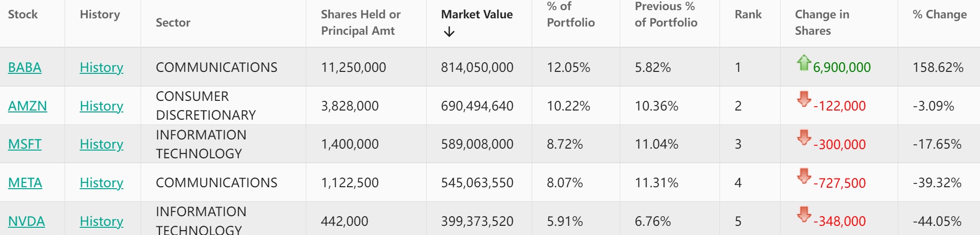View History for BABA
Viewport: 980px width, 235px height.
click(101, 67)
